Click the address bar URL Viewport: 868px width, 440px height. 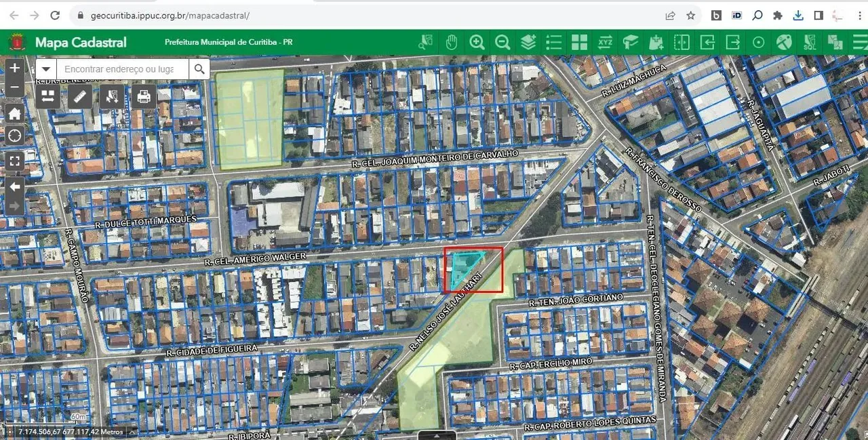pyautogui.click(x=170, y=15)
